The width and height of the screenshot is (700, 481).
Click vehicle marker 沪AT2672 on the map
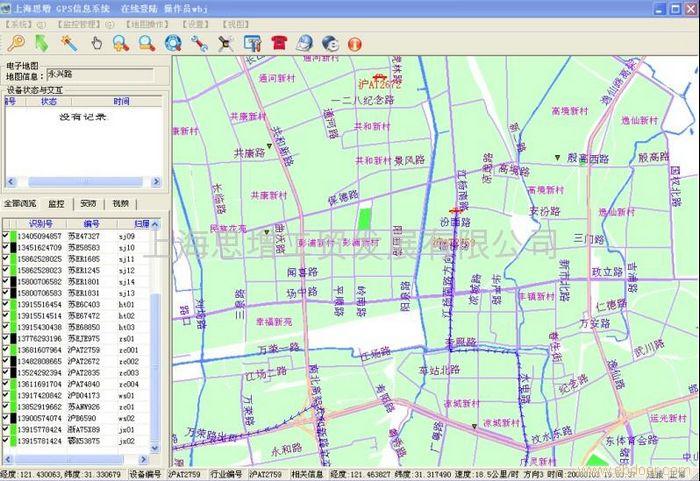pos(379,82)
